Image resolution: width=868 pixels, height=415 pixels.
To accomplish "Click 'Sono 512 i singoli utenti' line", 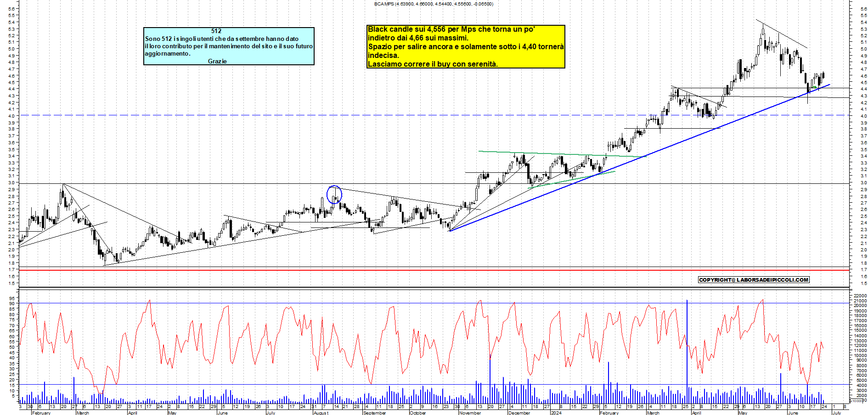I will (x=222, y=39).
